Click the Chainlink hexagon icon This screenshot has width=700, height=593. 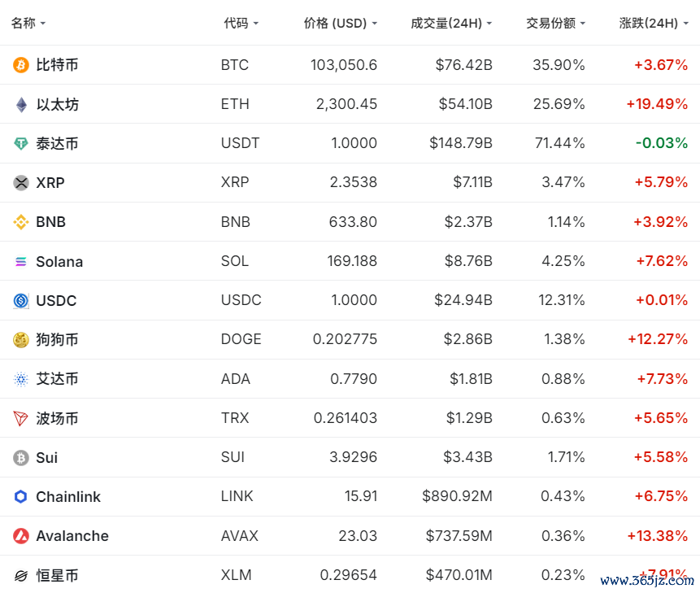tap(21, 497)
